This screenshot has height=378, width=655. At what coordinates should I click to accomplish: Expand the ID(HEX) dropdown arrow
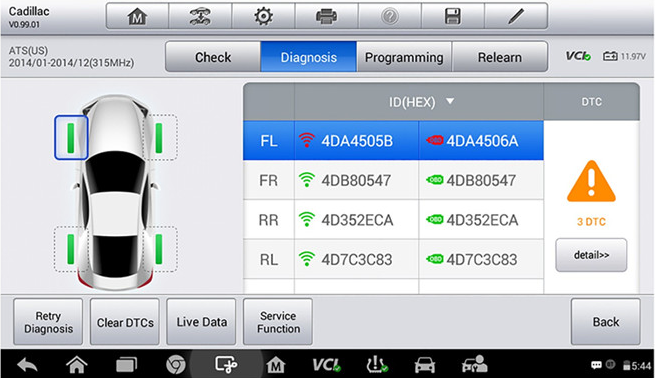[x=450, y=101]
